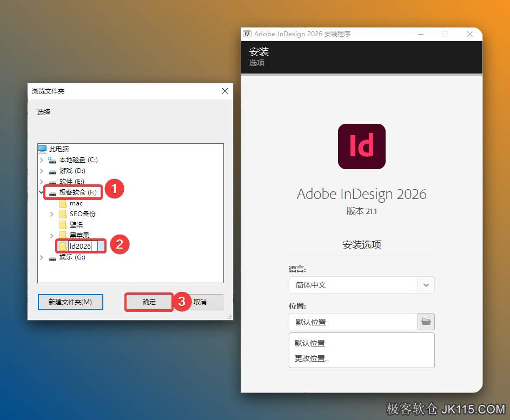Viewport: 510px width, 420px height.
Task: Close the 浏览文件夹 dialog
Action: (x=225, y=91)
